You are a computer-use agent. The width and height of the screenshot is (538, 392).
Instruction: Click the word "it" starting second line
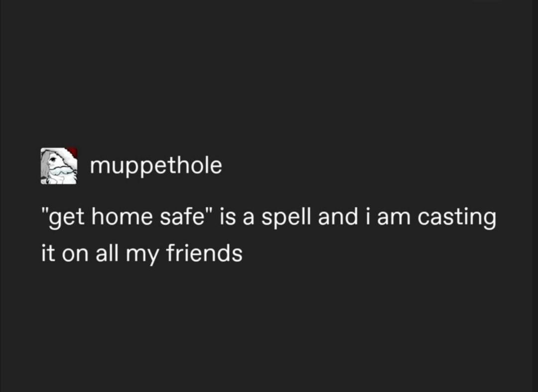click(x=46, y=254)
